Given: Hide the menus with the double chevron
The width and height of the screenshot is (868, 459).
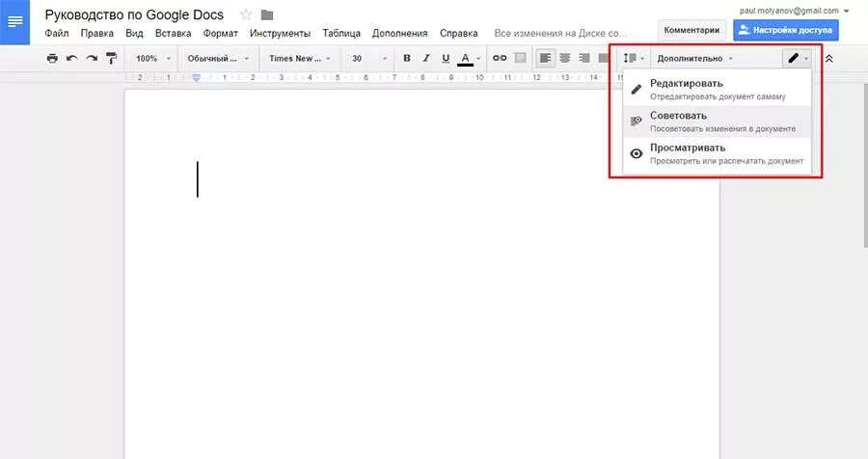Looking at the screenshot, I should coord(828,58).
